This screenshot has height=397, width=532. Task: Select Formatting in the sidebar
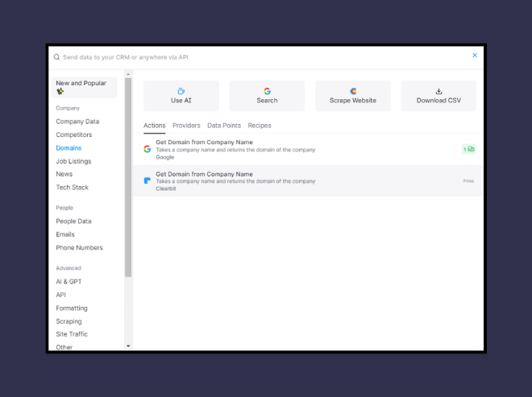click(x=72, y=308)
